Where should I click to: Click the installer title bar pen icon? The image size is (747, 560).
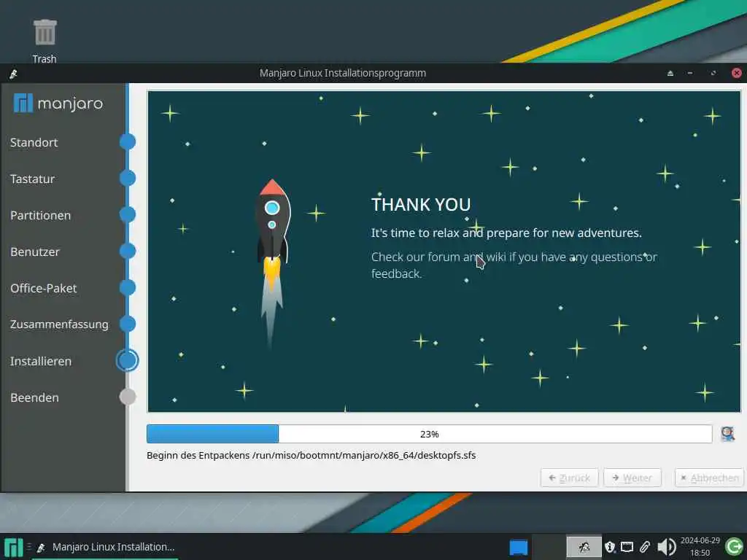tap(13, 74)
